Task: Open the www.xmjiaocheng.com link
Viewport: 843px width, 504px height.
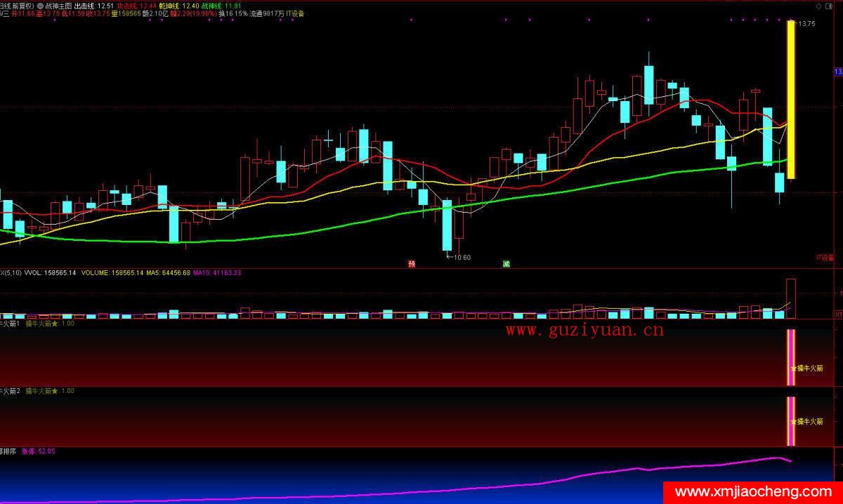Action: point(752,492)
